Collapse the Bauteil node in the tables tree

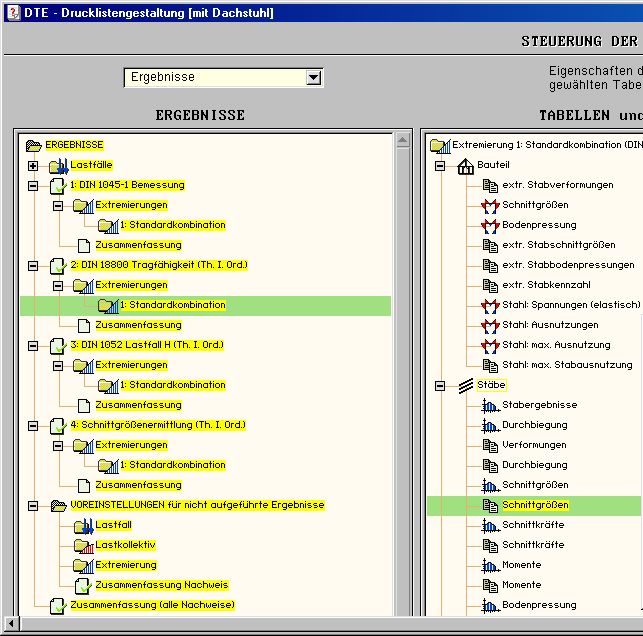point(440,165)
